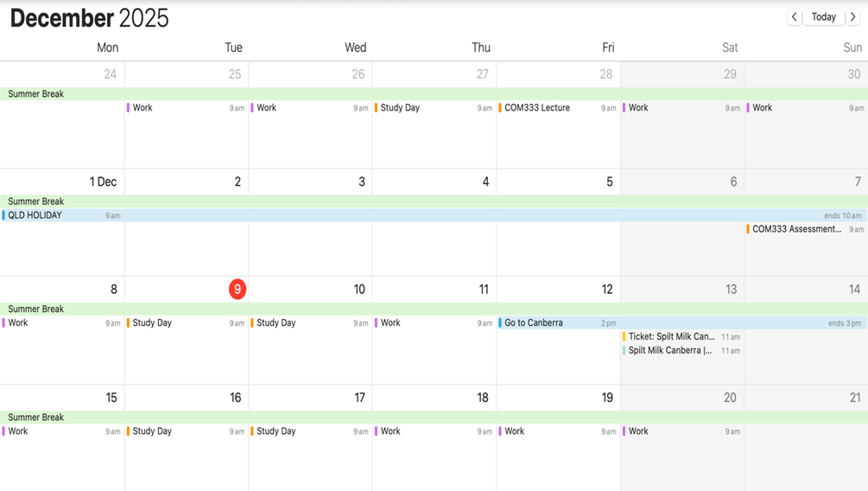Open the QLD HOLIDAY event
The height and width of the screenshot is (491, 868).
(35, 215)
